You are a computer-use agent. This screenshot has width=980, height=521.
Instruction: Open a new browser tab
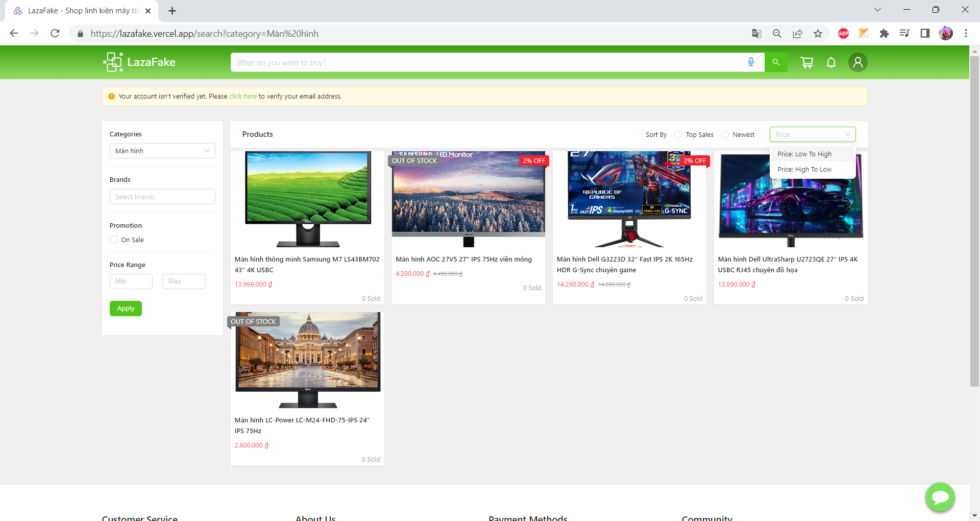pos(172,11)
